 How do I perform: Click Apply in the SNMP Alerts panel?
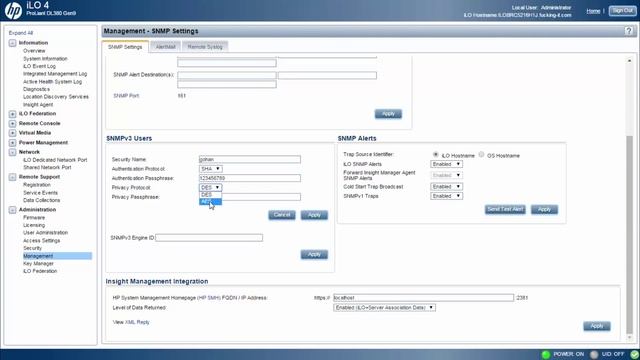(544, 209)
